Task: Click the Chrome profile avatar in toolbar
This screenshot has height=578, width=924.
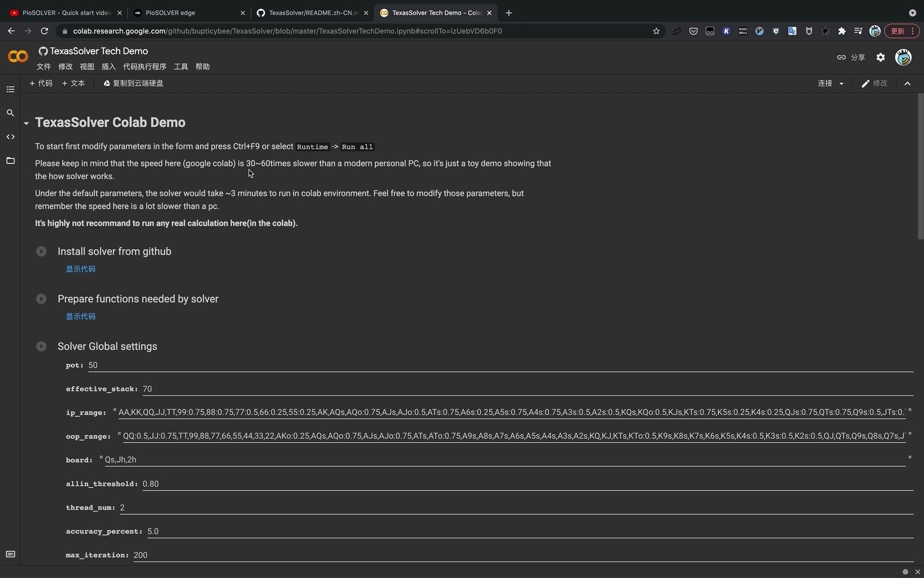Action: point(875,31)
